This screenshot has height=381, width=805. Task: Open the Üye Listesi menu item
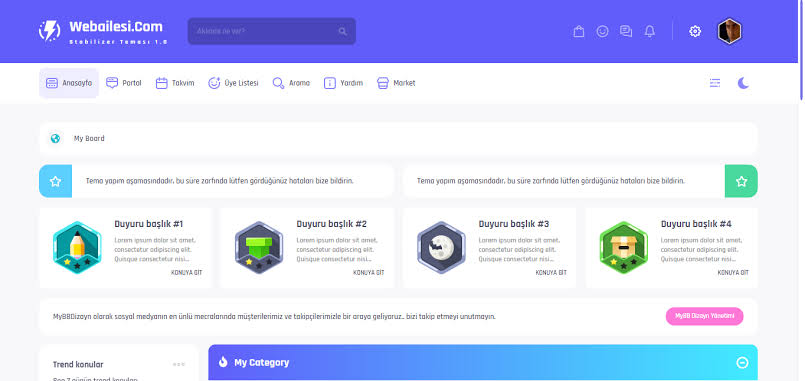pos(233,83)
